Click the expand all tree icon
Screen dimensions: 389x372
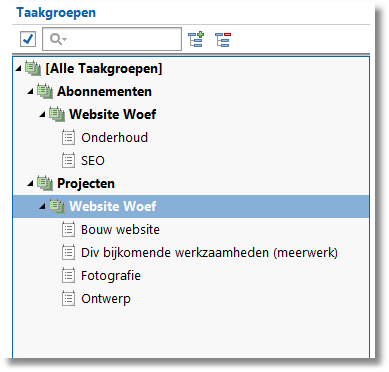(x=196, y=39)
